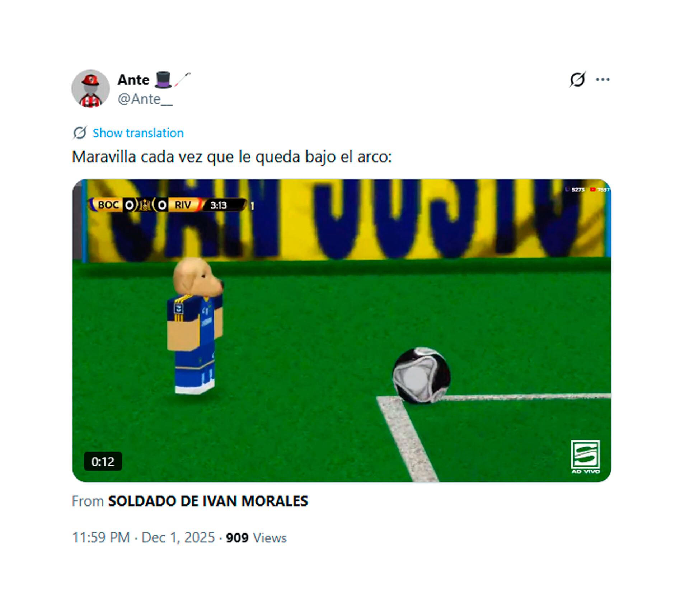
Task: Open SOLDADO DE IVAN MORALES source link
Action: [x=208, y=501]
